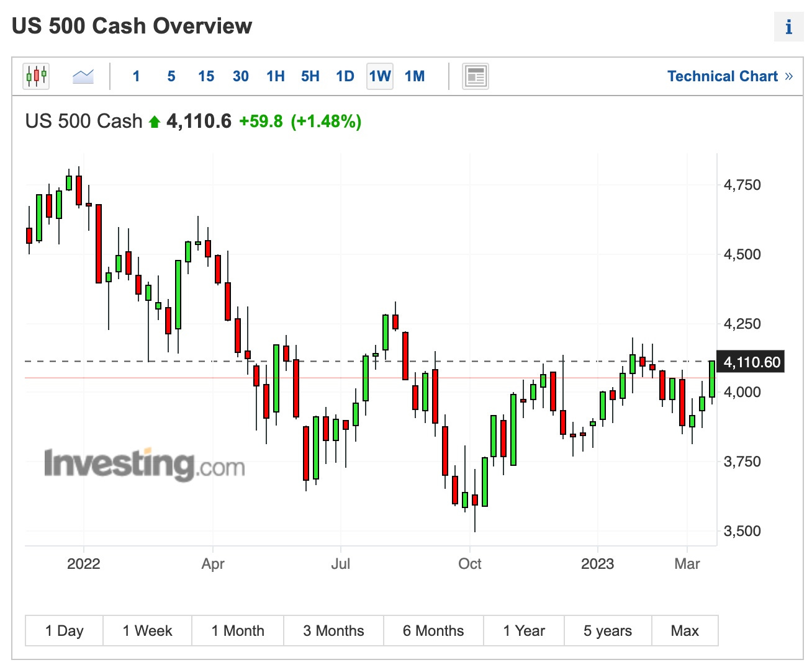Set interval to 1 minute
Image resolution: width=812 pixels, height=665 pixels.
pos(136,76)
